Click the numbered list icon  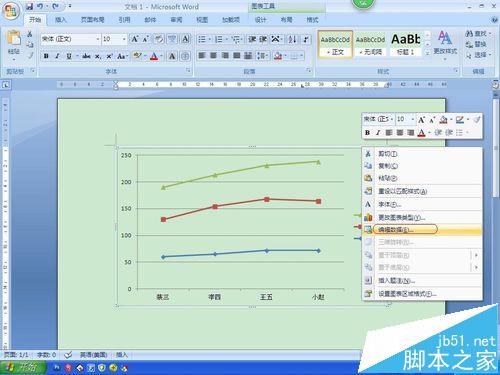pos(219,40)
